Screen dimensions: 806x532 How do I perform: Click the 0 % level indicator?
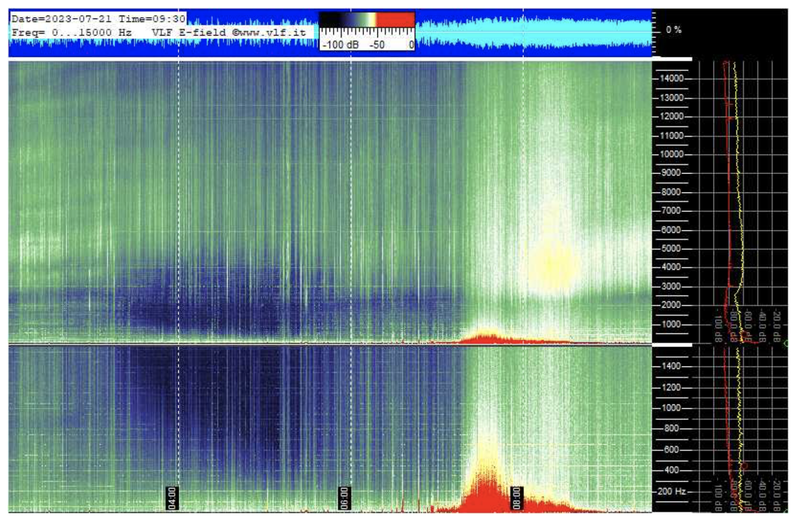[x=674, y=30]
